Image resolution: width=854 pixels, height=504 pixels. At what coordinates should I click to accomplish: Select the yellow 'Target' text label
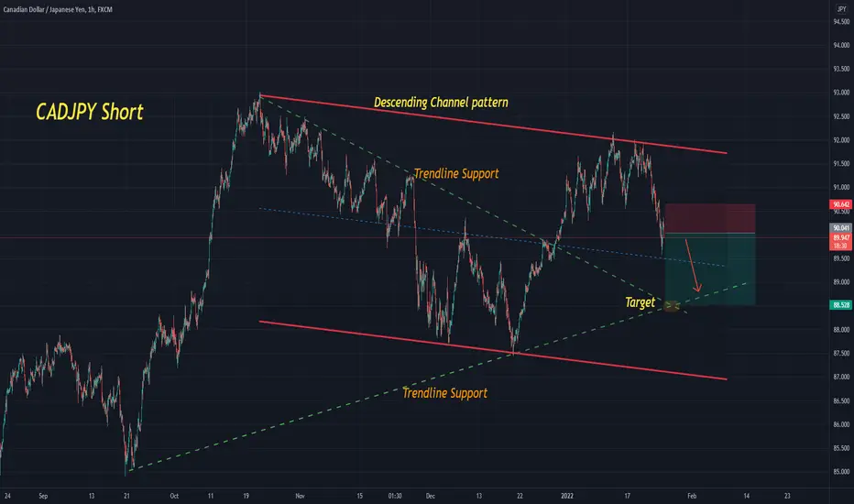coord(640,301)
